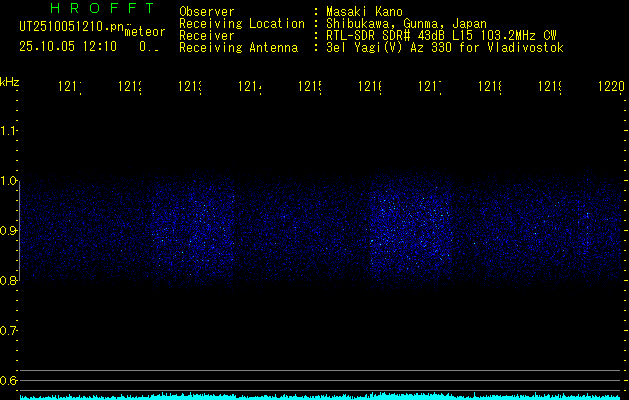Select the file name UT2510051210.pn
The height and width of the screenshot is (400, 629).
coord(72,27)
